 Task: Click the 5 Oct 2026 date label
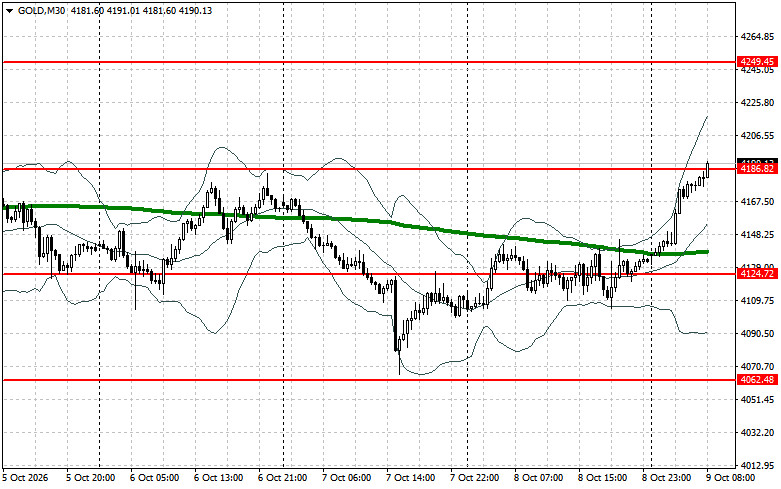pos(25,478)
